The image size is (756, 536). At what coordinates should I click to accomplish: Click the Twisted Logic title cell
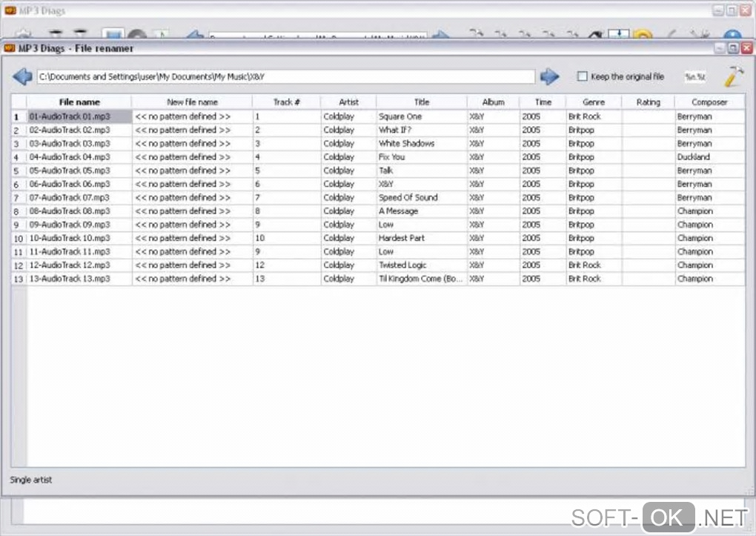(x=422, y=265)
